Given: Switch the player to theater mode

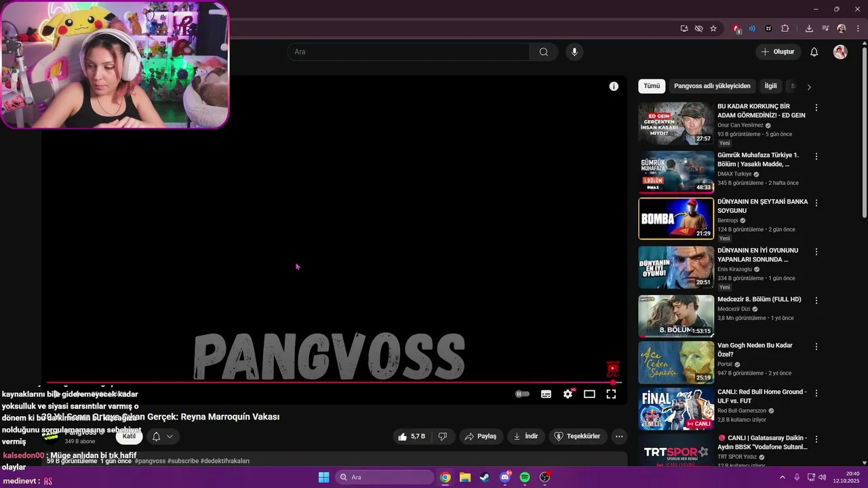Looking at the screenshot, I should [589, 394].
